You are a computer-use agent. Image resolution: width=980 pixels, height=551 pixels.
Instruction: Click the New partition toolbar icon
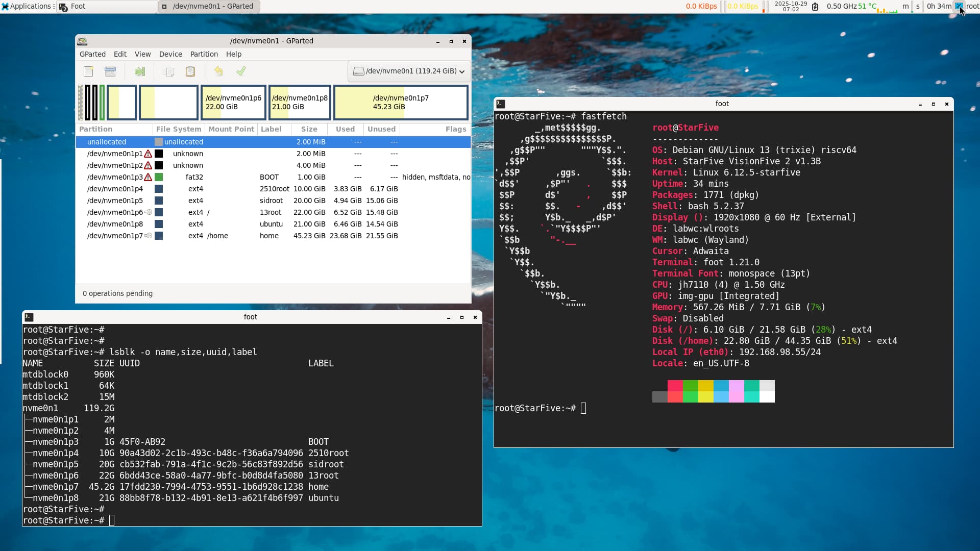[x=88, y=71]
